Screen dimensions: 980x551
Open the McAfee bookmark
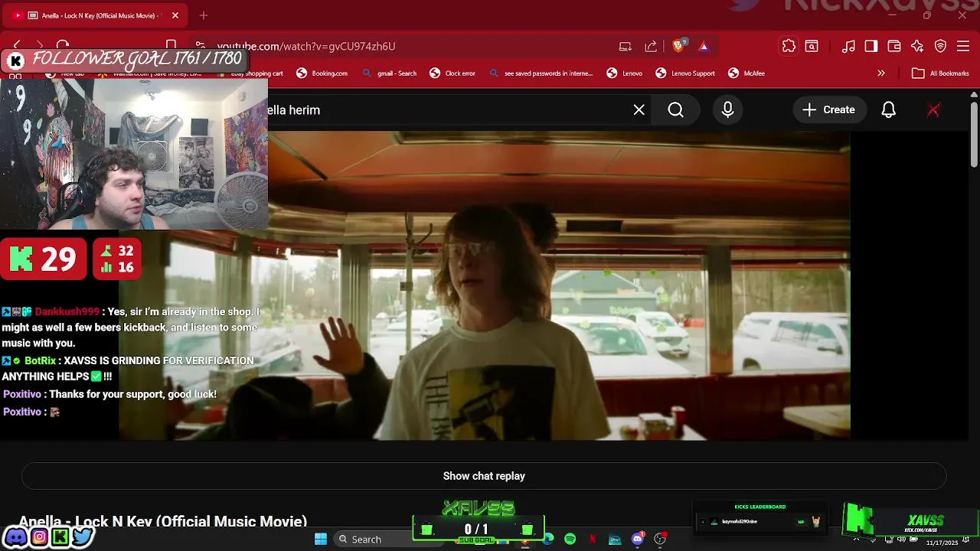746,73
